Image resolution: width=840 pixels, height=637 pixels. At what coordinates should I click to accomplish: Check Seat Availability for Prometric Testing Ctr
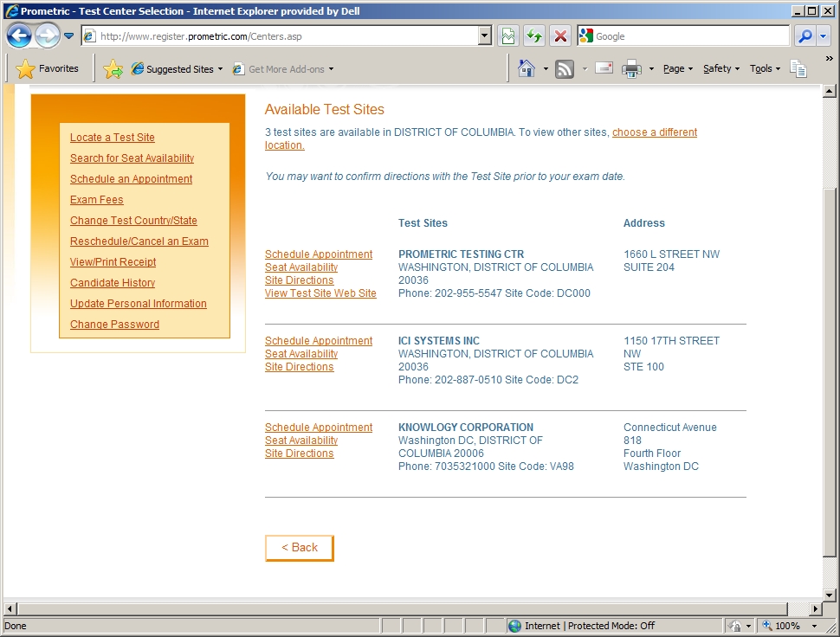[301, 267]
